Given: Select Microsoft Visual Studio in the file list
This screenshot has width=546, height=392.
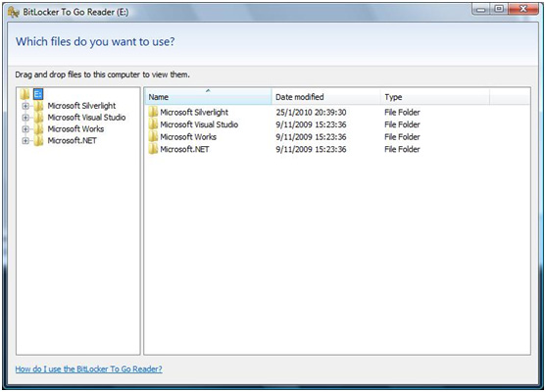Looking at the screenshot, I should pyautogui.click(x=199, y=124).
